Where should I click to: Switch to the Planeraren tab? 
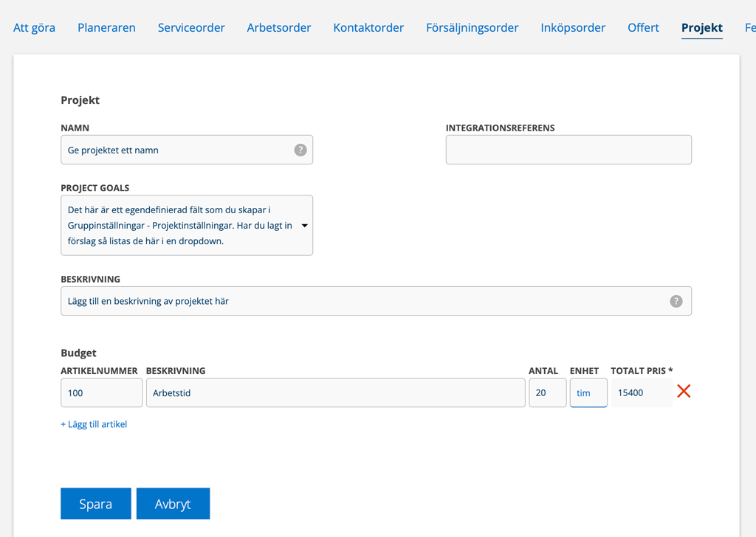tap(106, 27)
